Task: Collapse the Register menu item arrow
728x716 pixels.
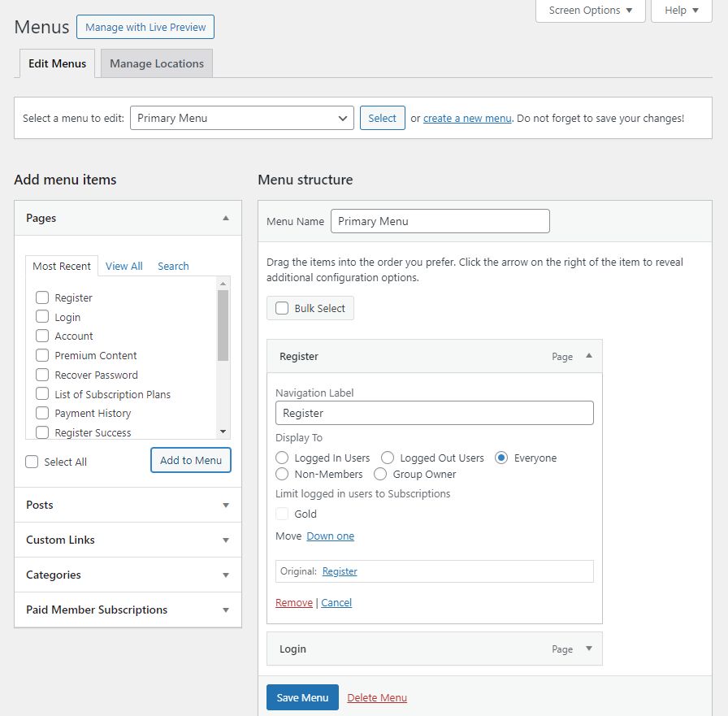Action: (x=589, y=356)
